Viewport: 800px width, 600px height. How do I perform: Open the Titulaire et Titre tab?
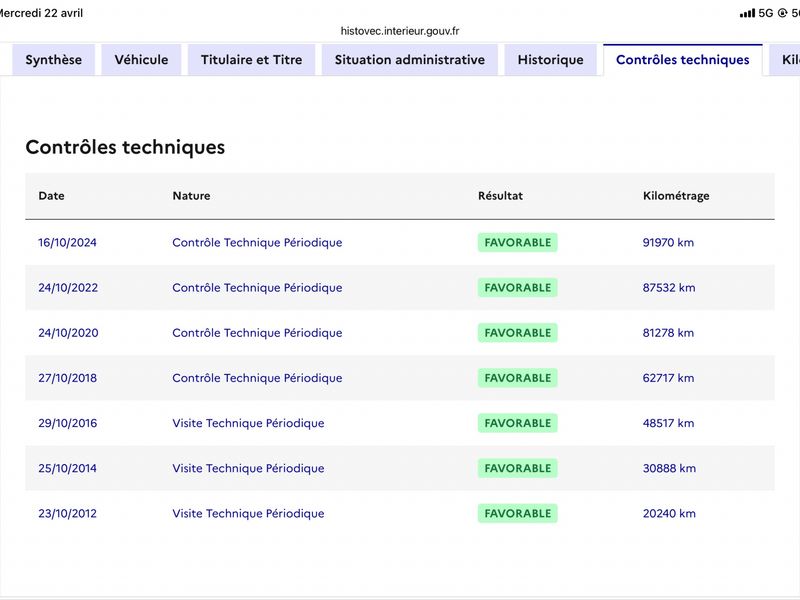point(252,60)
